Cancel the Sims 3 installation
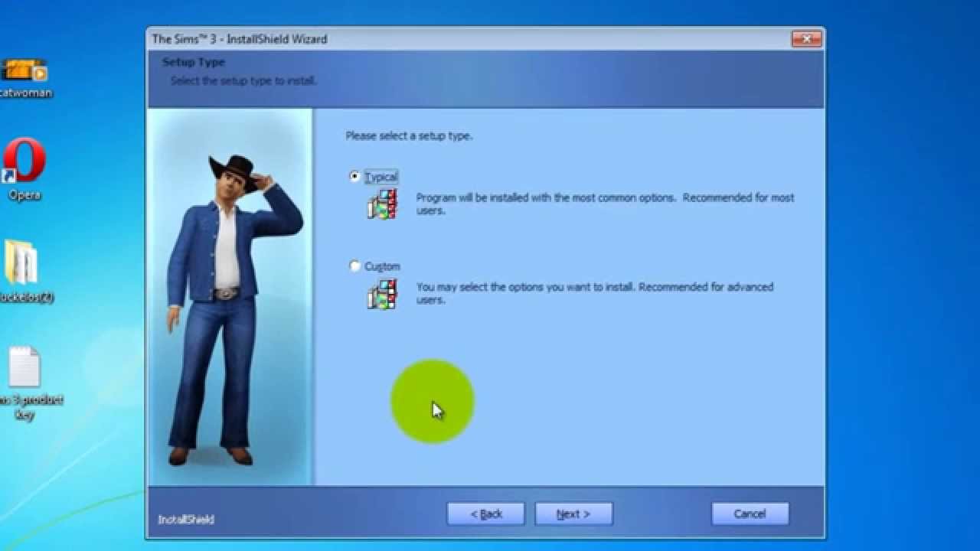 click(x=750, y=514)
